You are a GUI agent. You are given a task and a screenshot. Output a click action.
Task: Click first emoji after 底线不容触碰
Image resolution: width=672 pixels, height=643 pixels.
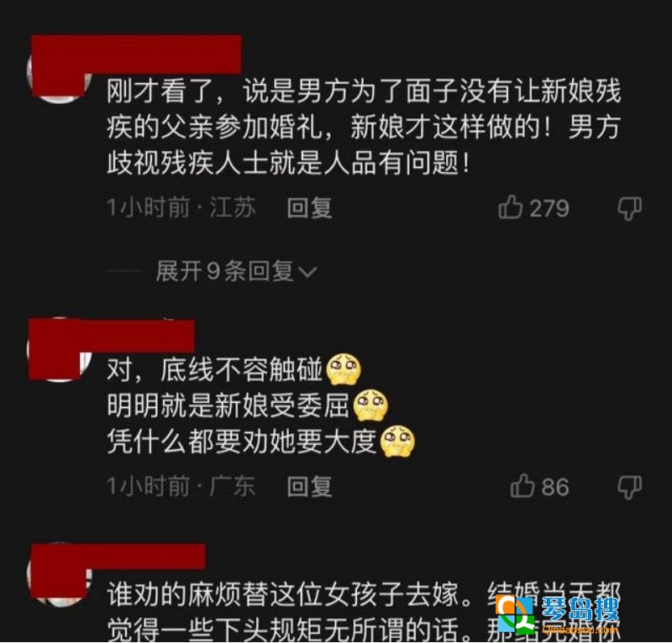(x=344, y=369)
